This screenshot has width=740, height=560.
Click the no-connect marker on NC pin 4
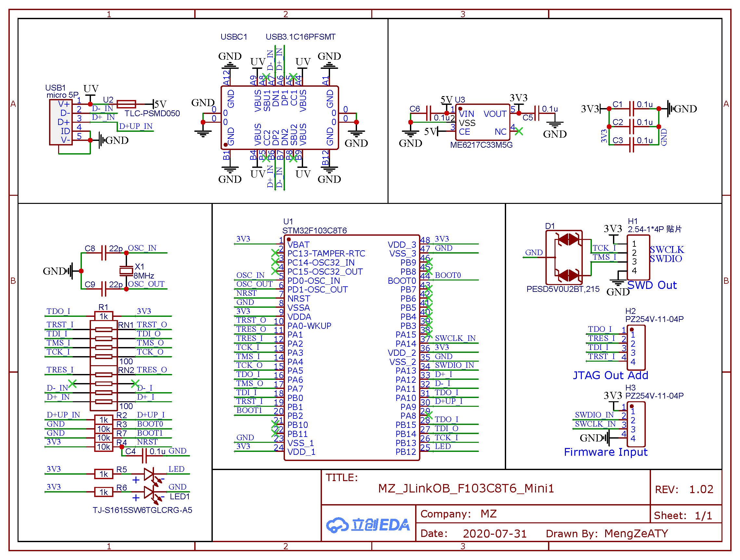click(x=519, y=131)
